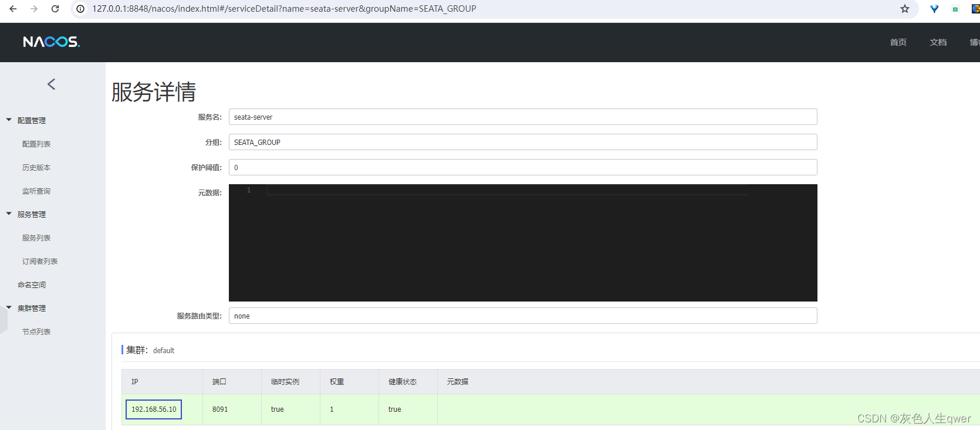Click the 分组 field showing SEATA_GROUP

click(x=523, y=142)
